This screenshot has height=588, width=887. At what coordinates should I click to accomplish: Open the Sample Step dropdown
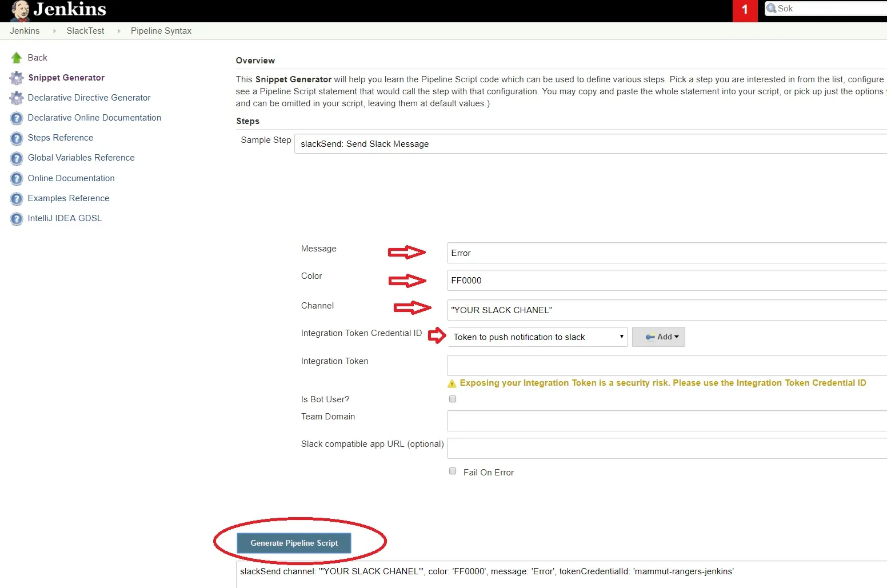(x=590, y=144)
